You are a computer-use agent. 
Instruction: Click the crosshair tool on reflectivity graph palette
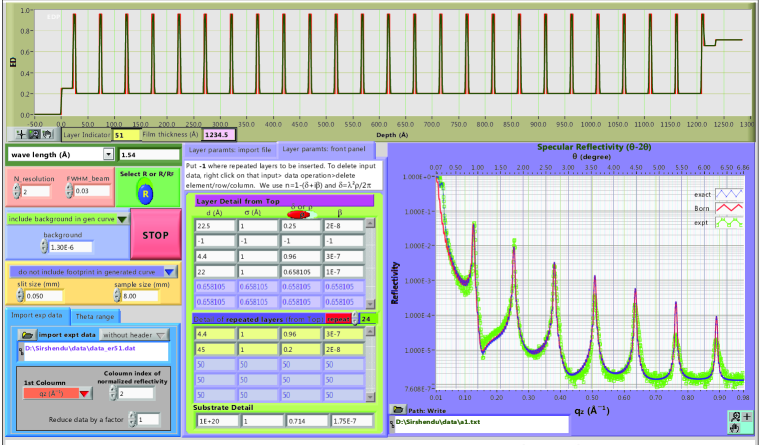click(749, 415)
